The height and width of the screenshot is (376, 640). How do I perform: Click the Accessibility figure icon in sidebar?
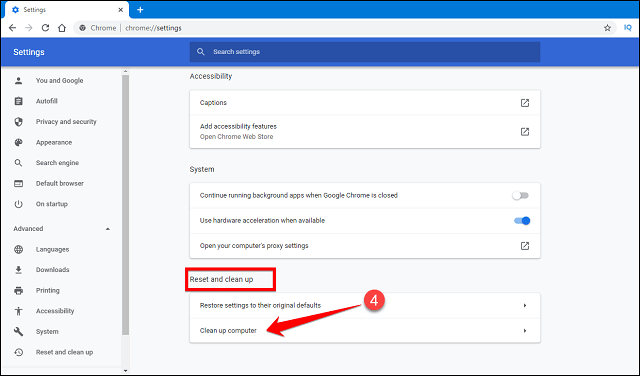[18, 311]
